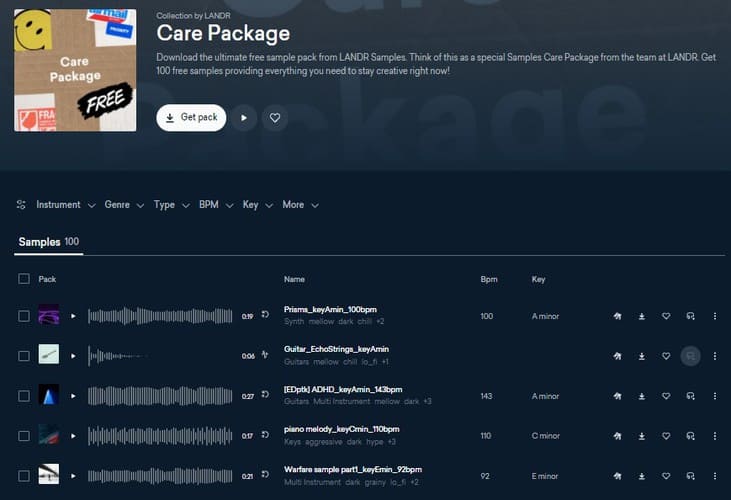Click the highlighted round icon in Guitar_EchoStrings row

point(690,356)
